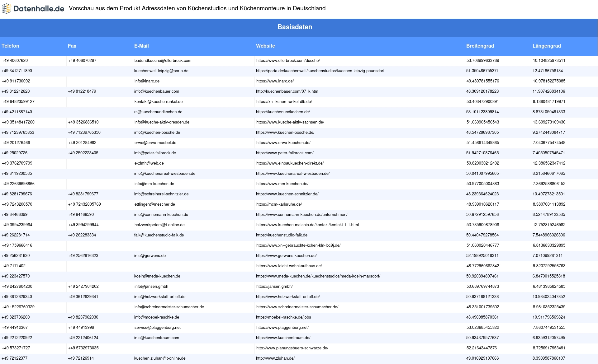598x364 pixels.
Task: Click email ettlingen@mescher.de
Action: (155, 204)
